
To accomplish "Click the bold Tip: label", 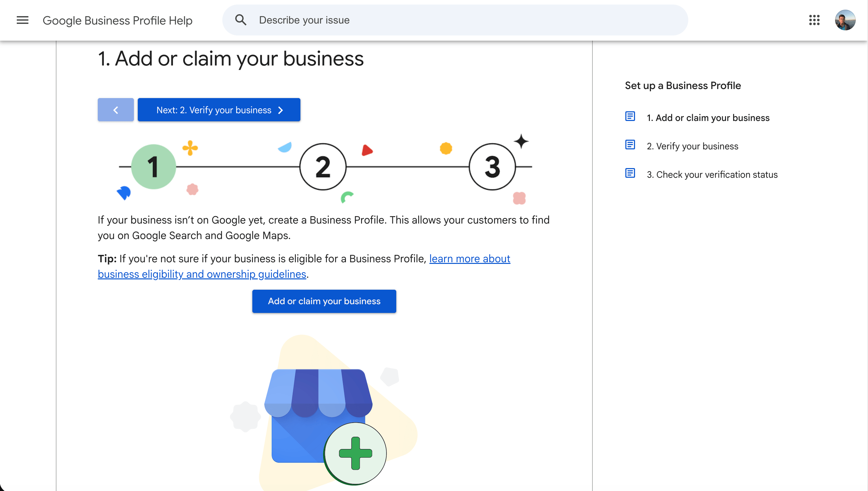I will click(x=107, y=259).
